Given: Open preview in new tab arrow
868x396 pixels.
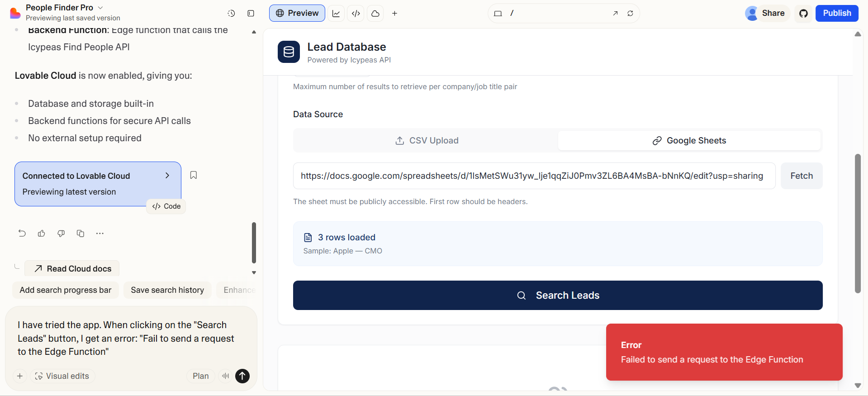Looking at the screenshot, I should tap(615, 14).
